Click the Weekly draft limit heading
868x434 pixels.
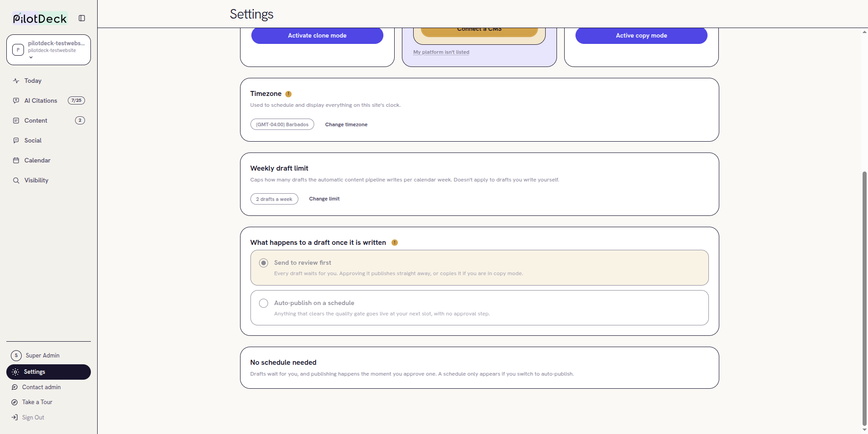[279, 168]
